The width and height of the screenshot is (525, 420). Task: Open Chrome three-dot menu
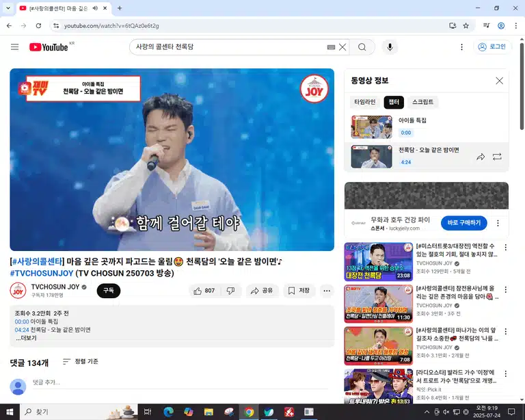point(515,26)
